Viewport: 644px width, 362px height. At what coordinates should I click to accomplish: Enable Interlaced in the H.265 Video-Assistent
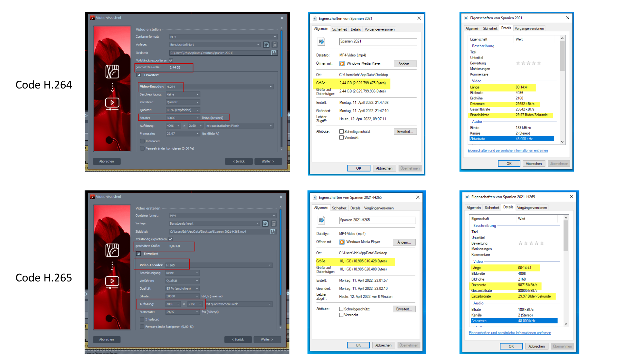[x=142, y=320]
